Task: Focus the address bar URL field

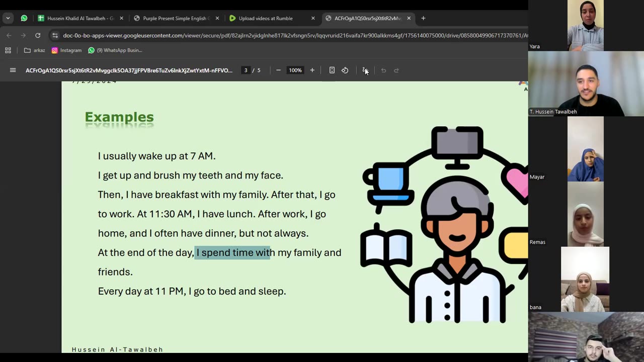Action: tap(294, 36)
